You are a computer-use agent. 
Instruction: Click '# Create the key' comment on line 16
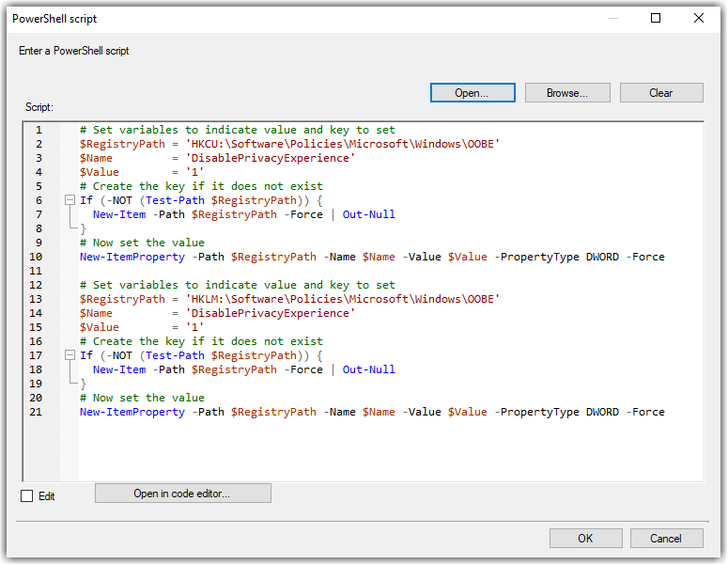pos(201,341)
